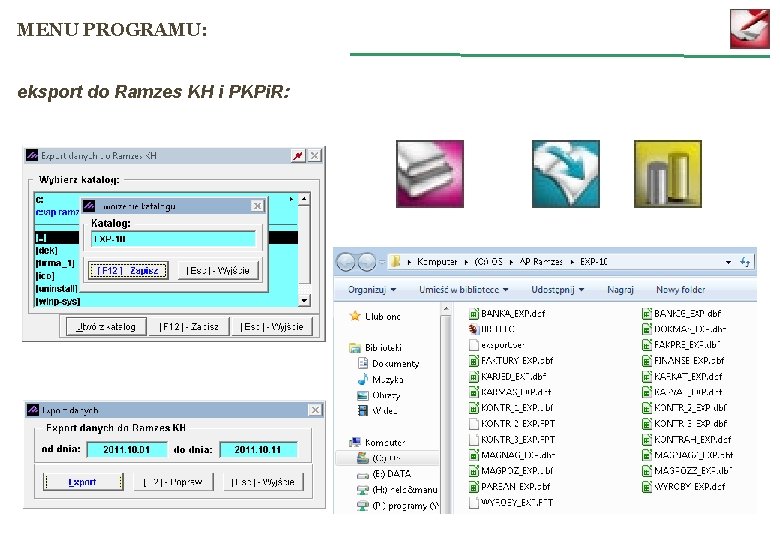The width and height of the screenshot is (780, 540).
Task: Select the (E:) DATA drive
Action: click(x=385, y=474)
